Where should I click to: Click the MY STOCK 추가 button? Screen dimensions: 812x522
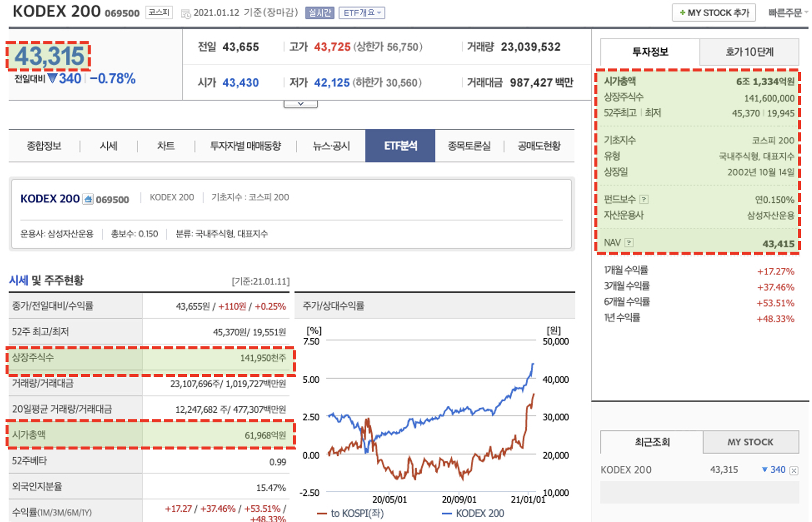[x=714, y=13]
